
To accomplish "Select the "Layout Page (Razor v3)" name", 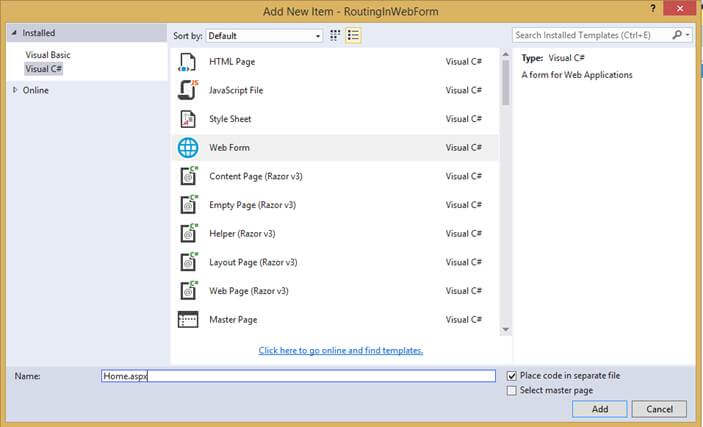I will click(253, 262).
